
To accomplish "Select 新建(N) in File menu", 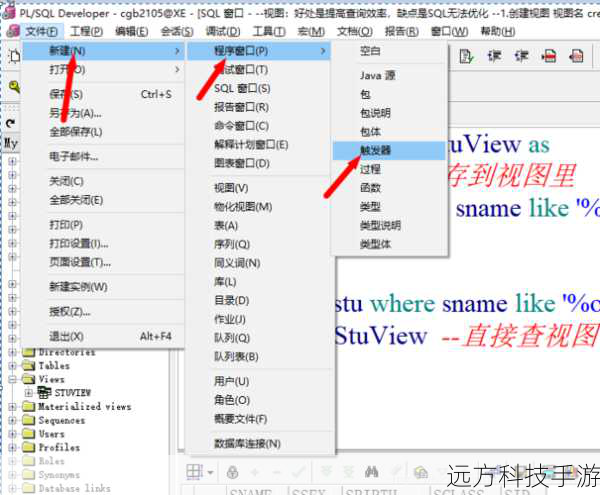I will tap(103, 51).
